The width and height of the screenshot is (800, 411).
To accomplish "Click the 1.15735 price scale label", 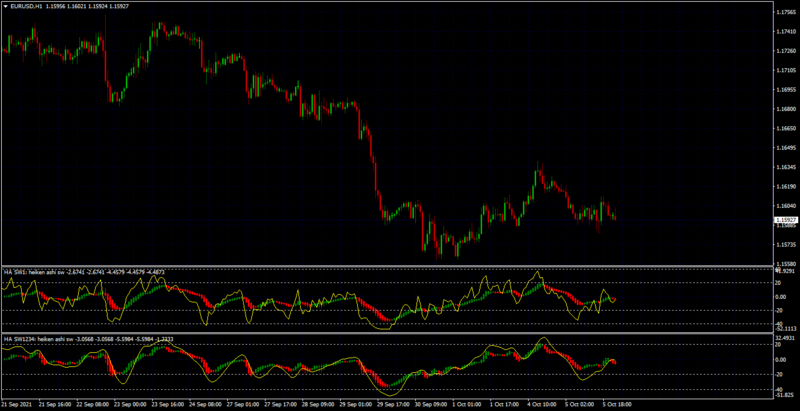I will 786,245.
